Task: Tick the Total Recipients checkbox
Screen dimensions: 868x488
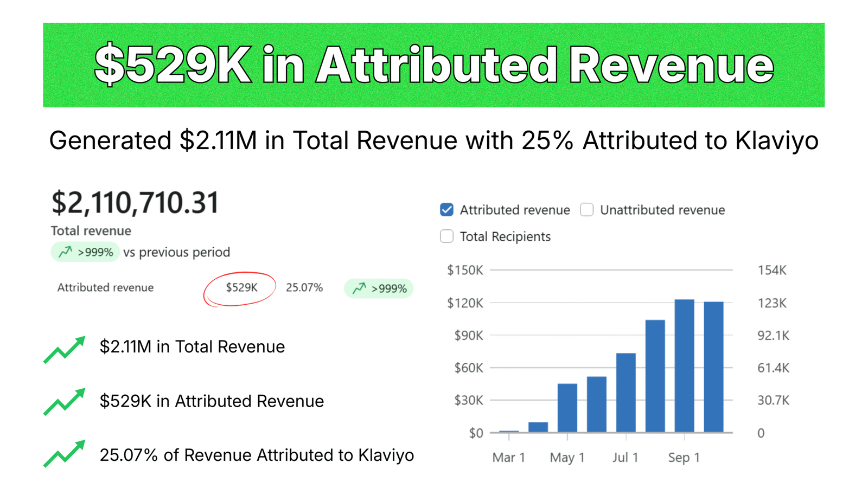Action: pos(446,236)
